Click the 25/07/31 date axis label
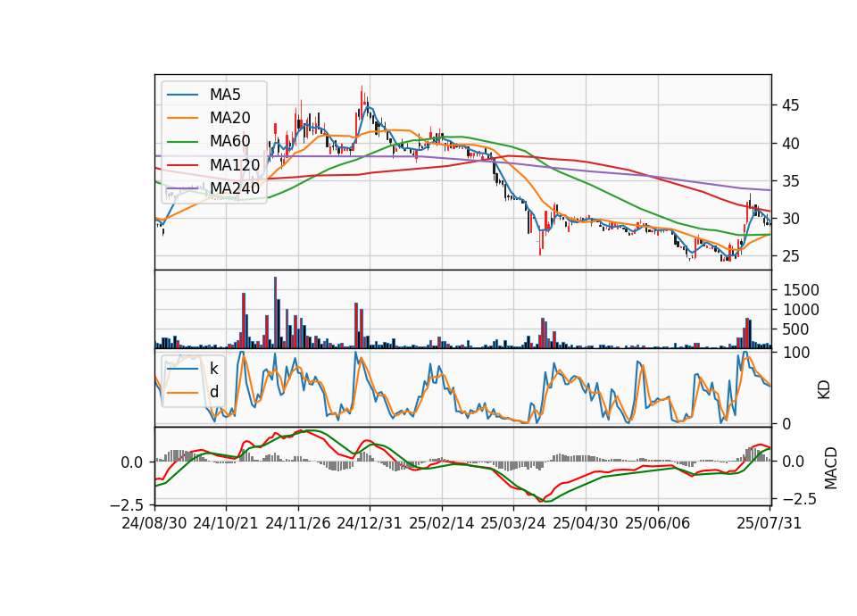Viewport: 857px width, 616px height. tap(769, 523)
